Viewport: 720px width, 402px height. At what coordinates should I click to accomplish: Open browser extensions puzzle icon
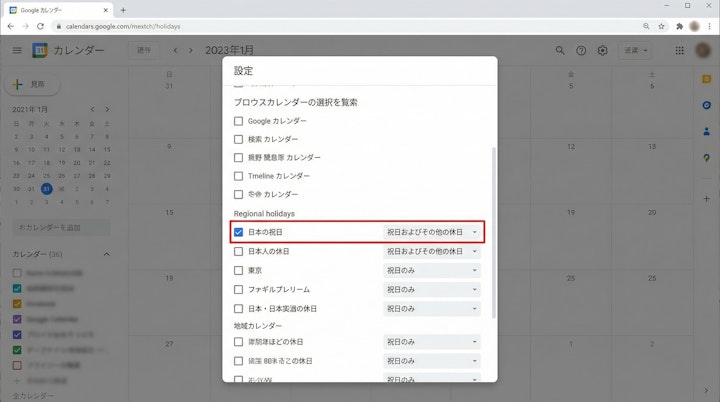pyautogui.click(x=680, y=26)
